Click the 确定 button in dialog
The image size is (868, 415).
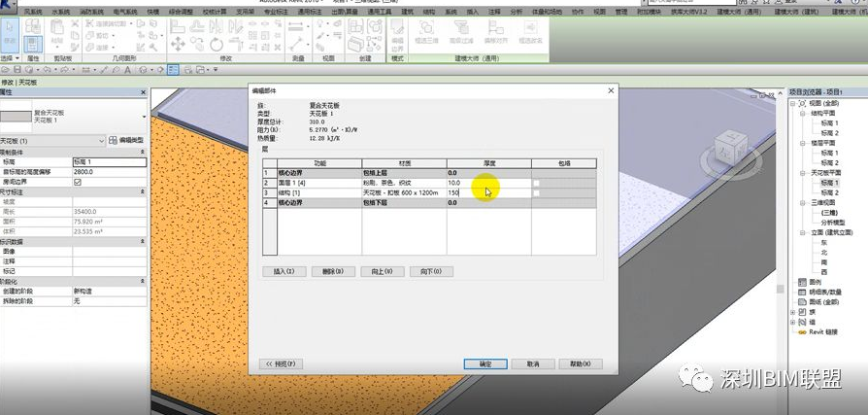484,364
